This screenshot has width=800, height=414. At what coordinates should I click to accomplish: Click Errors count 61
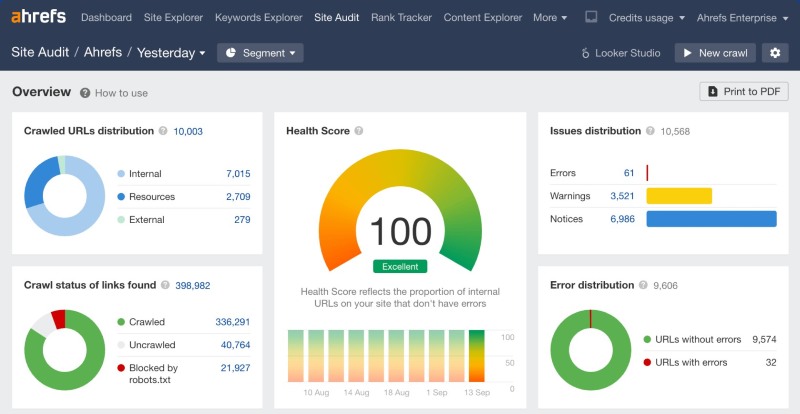[629, 173]
